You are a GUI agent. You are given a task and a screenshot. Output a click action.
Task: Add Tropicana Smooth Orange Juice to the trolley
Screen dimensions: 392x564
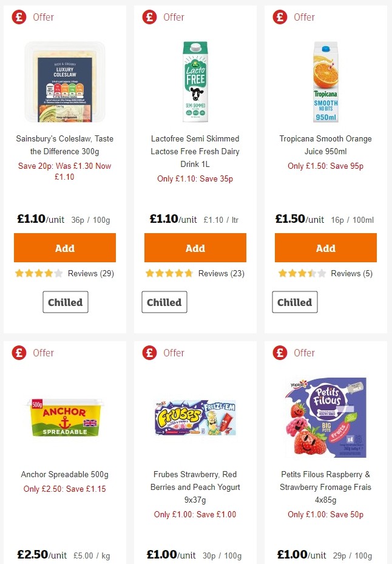tap(325, 248)
